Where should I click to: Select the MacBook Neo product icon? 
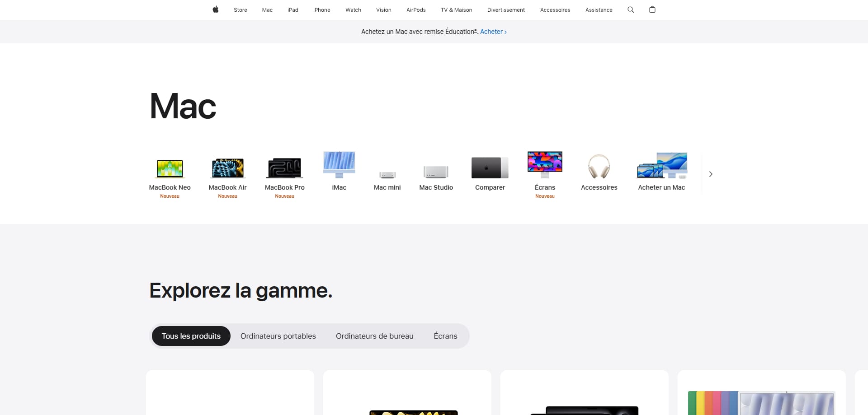coord(170,168)
